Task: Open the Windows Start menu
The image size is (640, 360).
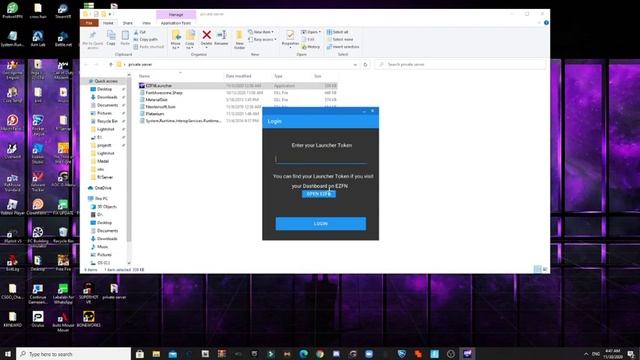Action: point(8,354)
